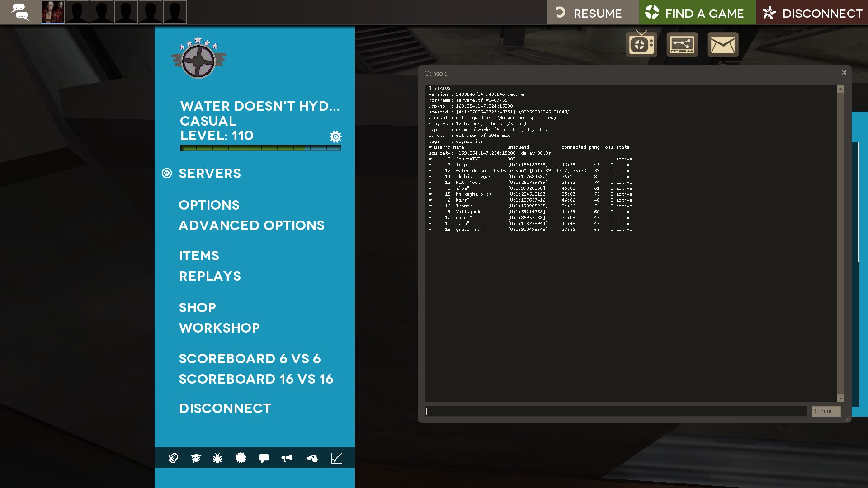Open training via graduation cap icon

coord(195,458)
